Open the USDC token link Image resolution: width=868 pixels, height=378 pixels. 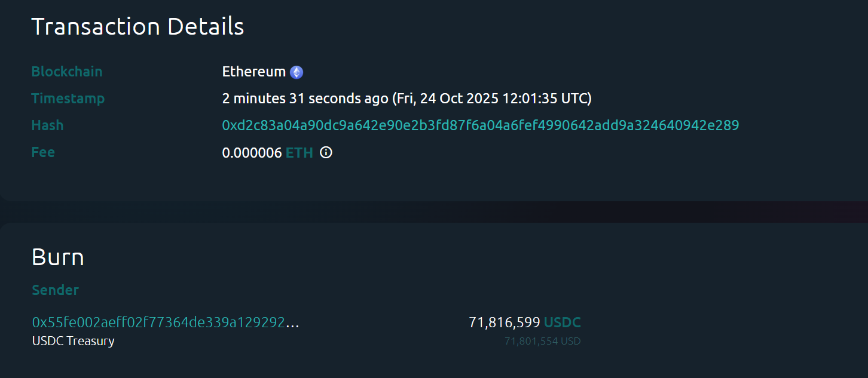point(562,322)
